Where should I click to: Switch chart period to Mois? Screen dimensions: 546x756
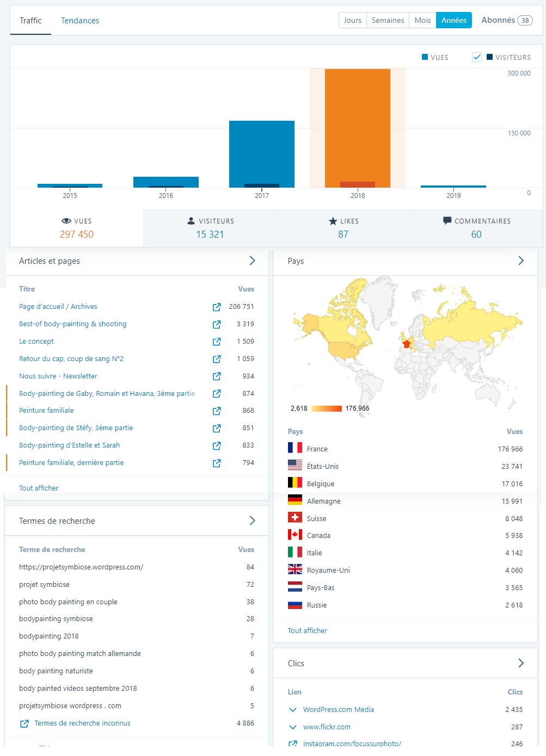tap(422, 20)
